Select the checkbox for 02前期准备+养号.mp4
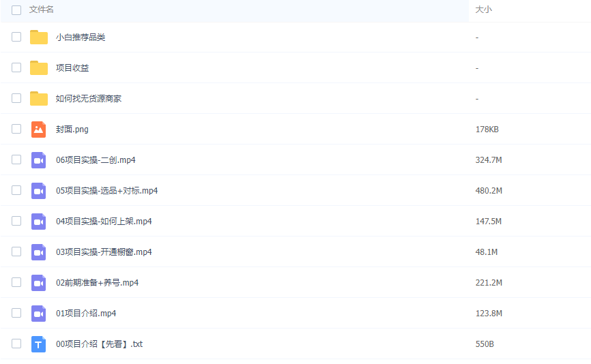Viewport: 591px width, 364px height. pos(16,282)
